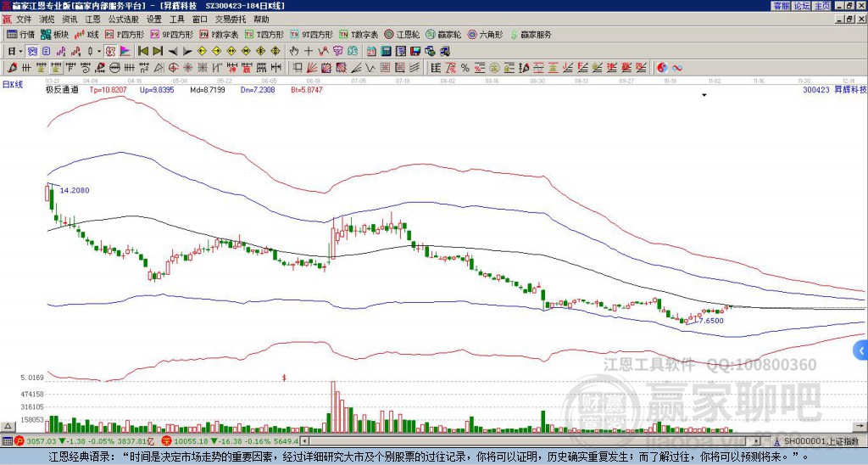
Task: Click the circle with horizontal line tool
Action: pos(114,68)
